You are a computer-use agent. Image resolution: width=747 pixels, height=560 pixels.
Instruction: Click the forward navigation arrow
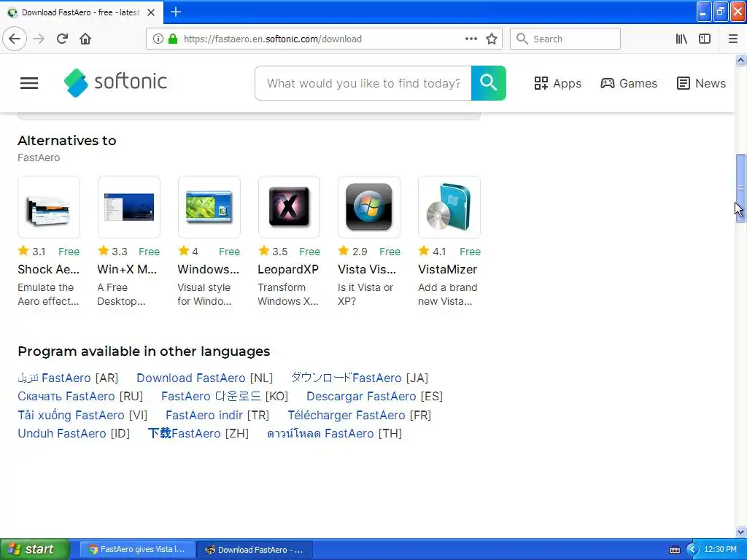(39, 39)
